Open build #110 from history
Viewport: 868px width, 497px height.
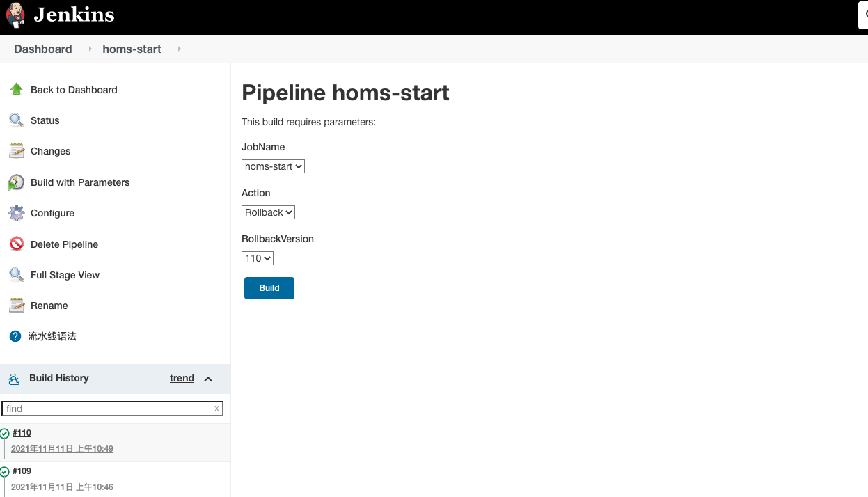22,433
